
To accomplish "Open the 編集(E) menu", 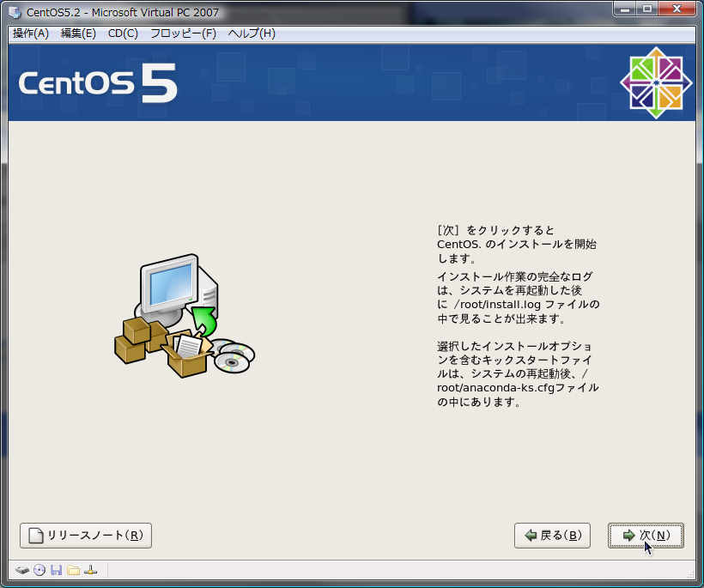I will pyautogui.click(x=78, y=33).
